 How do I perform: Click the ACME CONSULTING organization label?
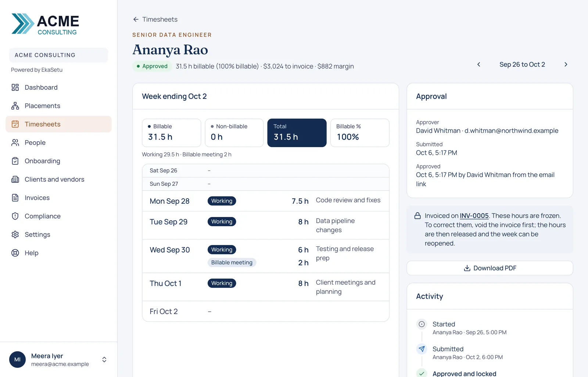[58, 55]
